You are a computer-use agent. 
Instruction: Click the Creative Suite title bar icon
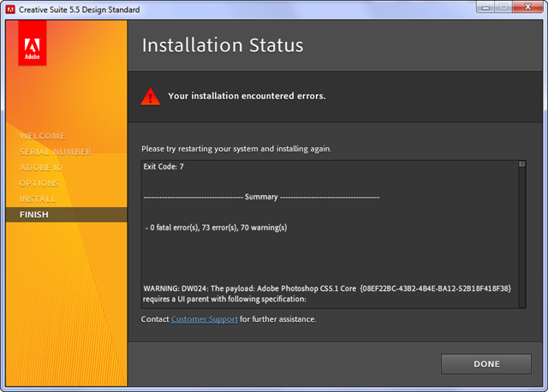(x=10, y=9)
